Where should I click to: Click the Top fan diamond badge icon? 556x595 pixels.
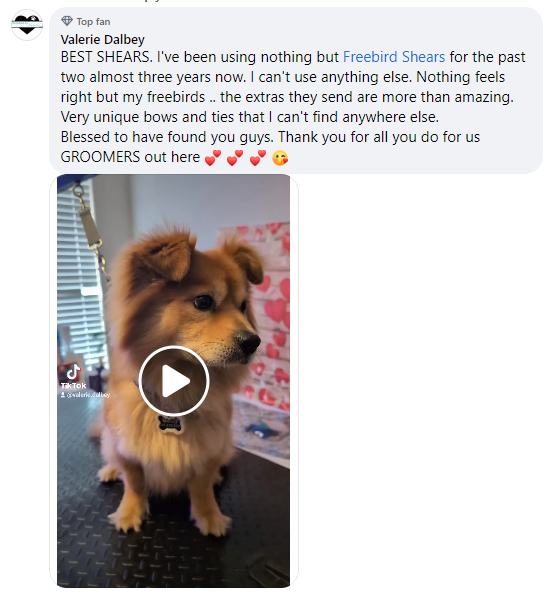click(67, 21)
